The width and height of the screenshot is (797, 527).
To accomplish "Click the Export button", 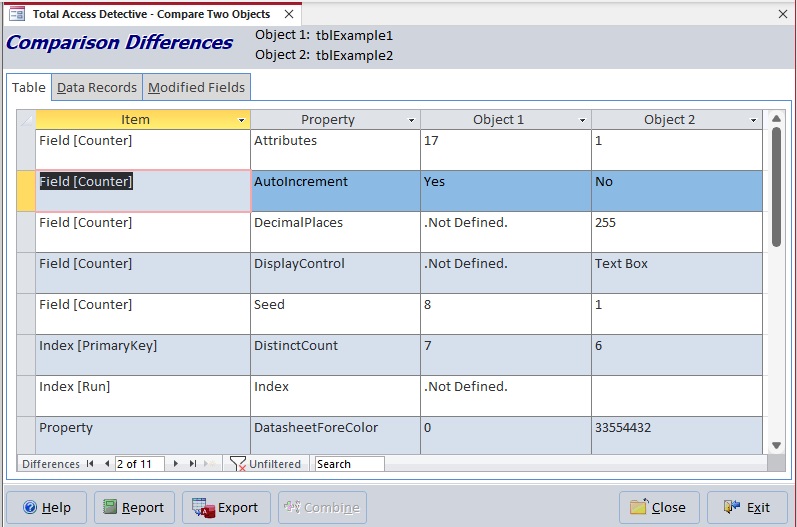I will pos(226,507).
